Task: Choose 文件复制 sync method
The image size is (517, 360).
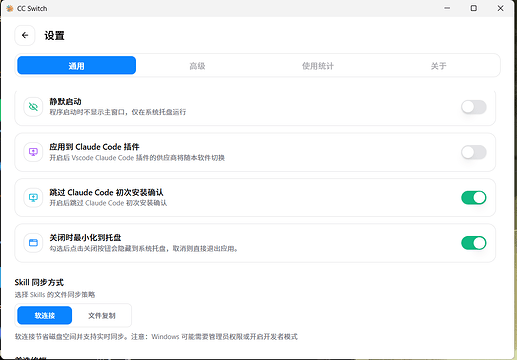Action: 102,315
